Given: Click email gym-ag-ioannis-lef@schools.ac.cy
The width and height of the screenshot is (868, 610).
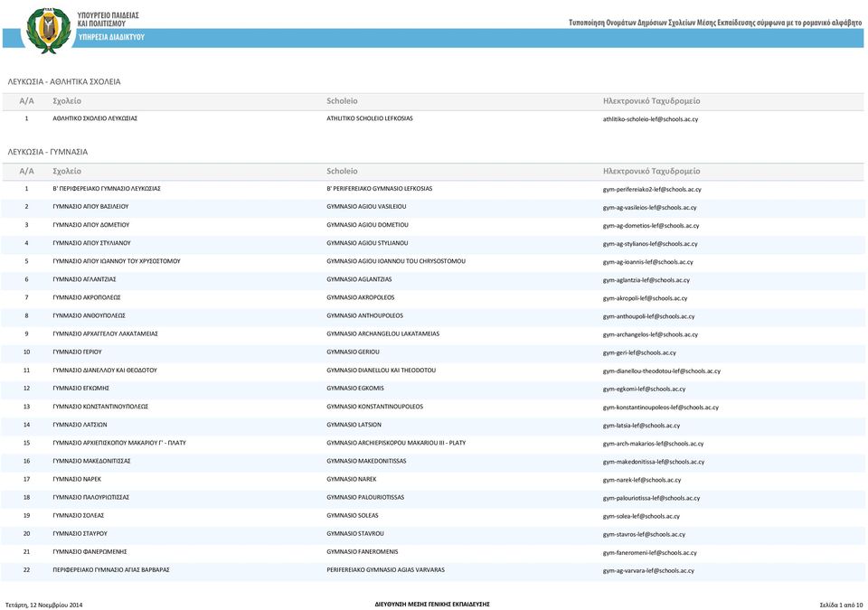Looking at the screenshot, I should tap(647, 262).
